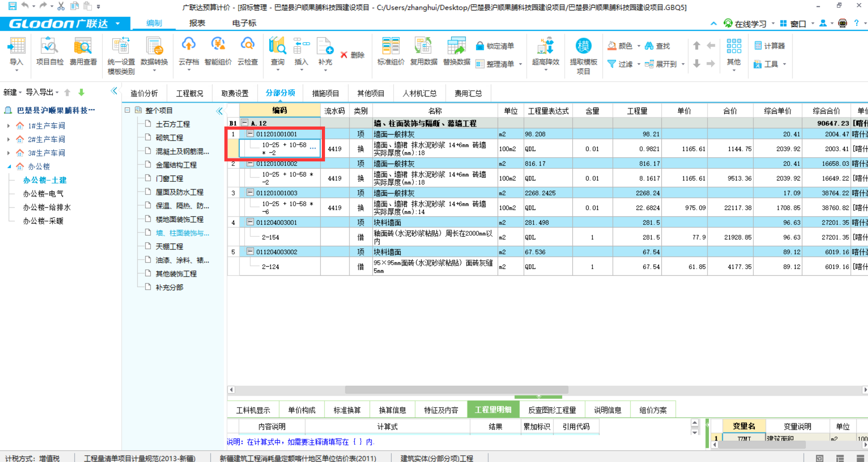Click Glodon广联达 logo menu

(65, 24)
